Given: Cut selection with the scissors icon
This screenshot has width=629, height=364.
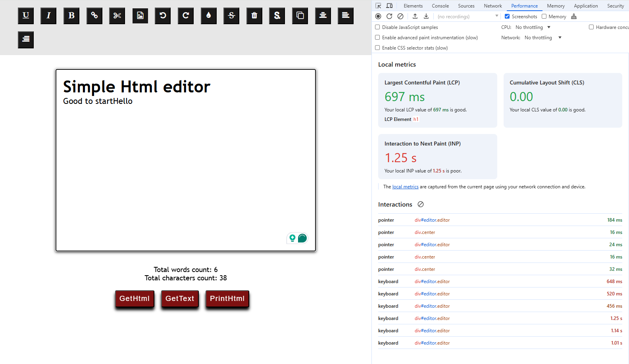Looking at the screenshot, I should (117, 15).
